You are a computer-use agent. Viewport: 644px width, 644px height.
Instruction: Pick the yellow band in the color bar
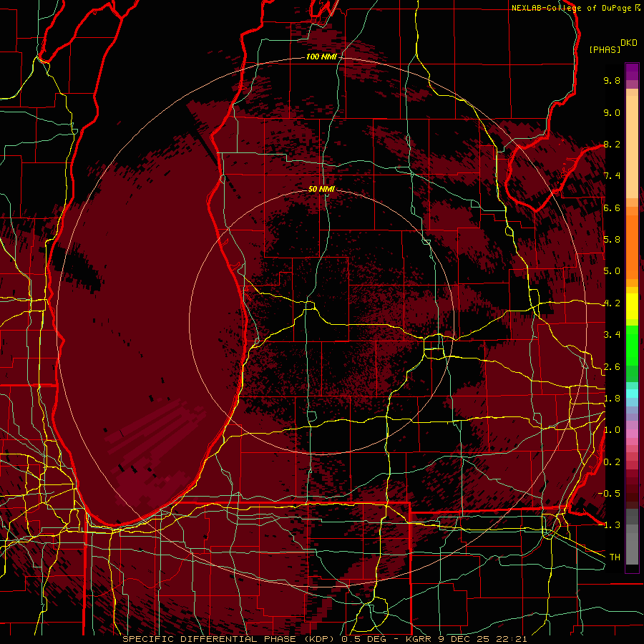pos(632,306)
